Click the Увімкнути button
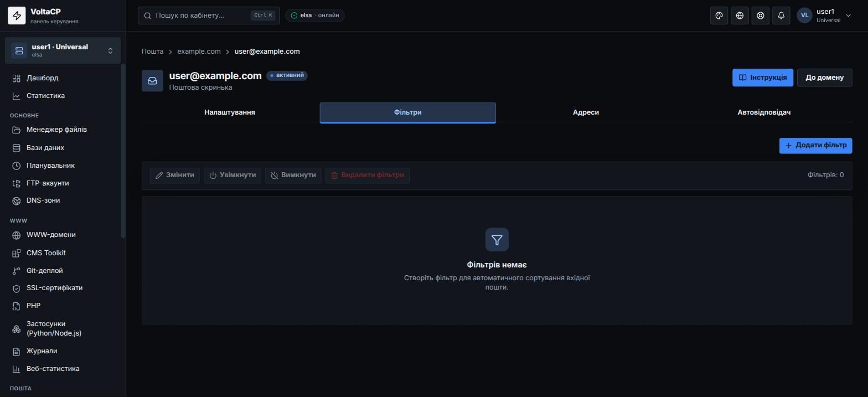Screen dimensions: 868x397 [x=232, y=176]
